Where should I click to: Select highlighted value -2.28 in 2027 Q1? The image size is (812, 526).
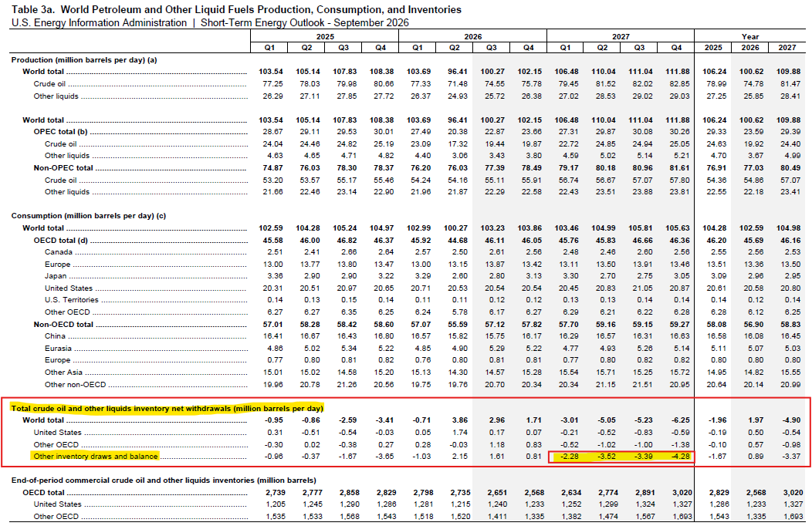570,456
